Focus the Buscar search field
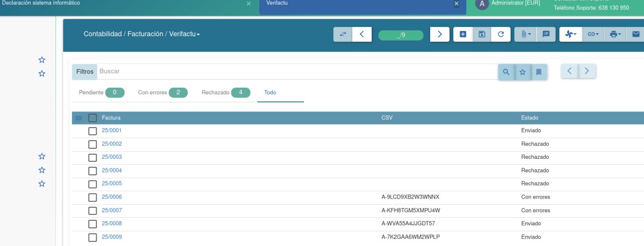Image resolution: width=644 pixels, height=246 pixels. (297, 72)
